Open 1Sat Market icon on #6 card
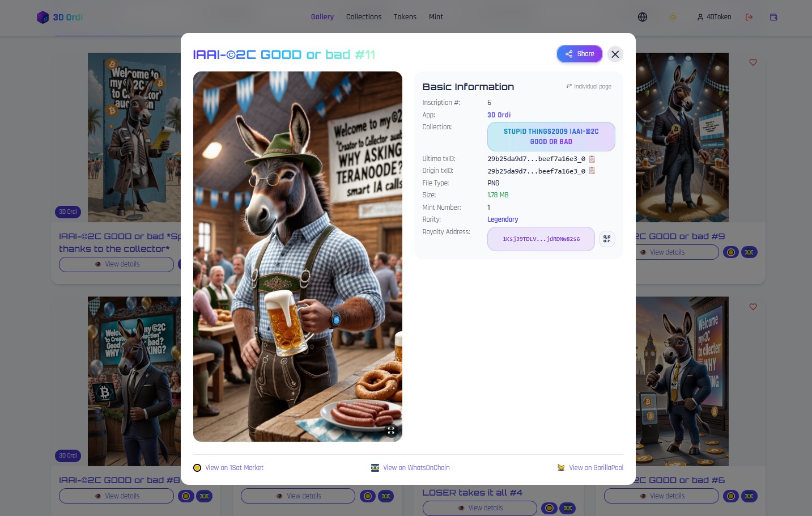This screenshot has height=516, width=812. click(731, 496)
